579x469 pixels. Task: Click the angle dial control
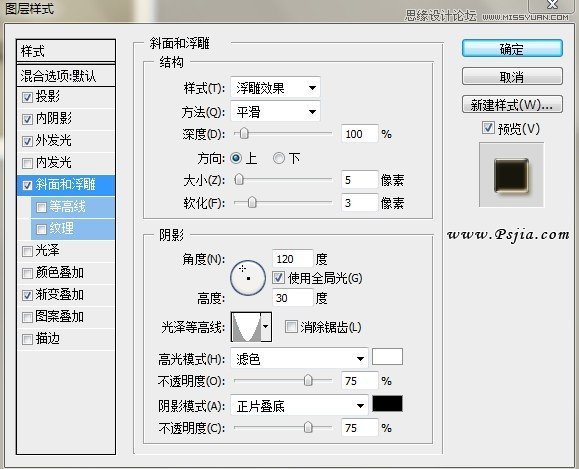pos(248,278)
